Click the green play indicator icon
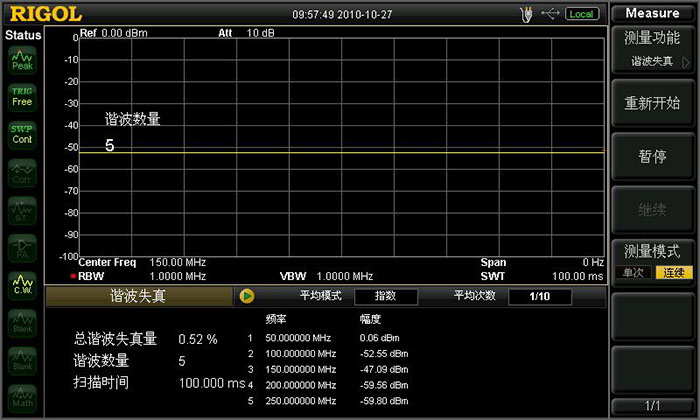700x420 pixels. point(247,296)
